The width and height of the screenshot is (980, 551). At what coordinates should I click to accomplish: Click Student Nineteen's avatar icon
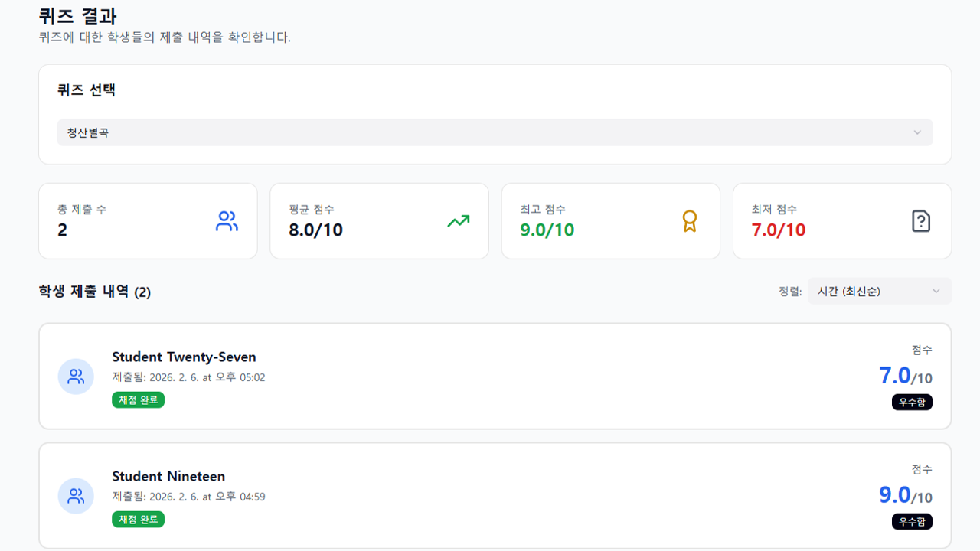pyautogui.click(x=76, y=496)
